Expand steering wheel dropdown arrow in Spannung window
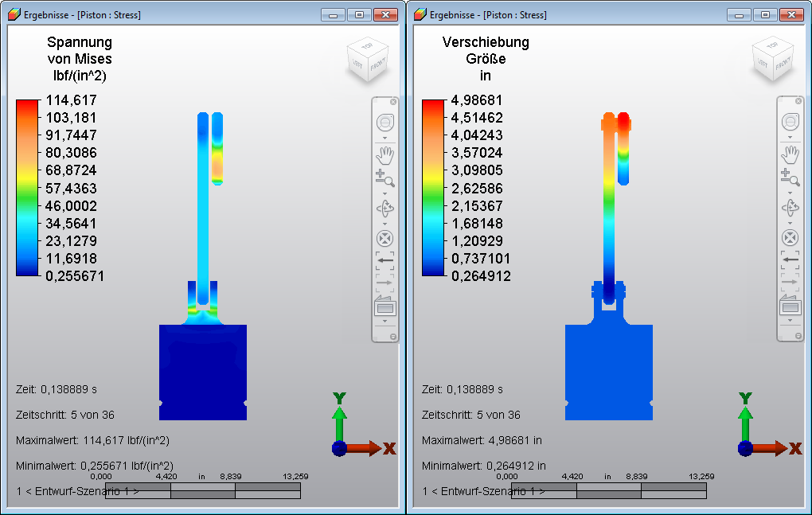Viewport: 812px width, 515px height. (385, 139)
